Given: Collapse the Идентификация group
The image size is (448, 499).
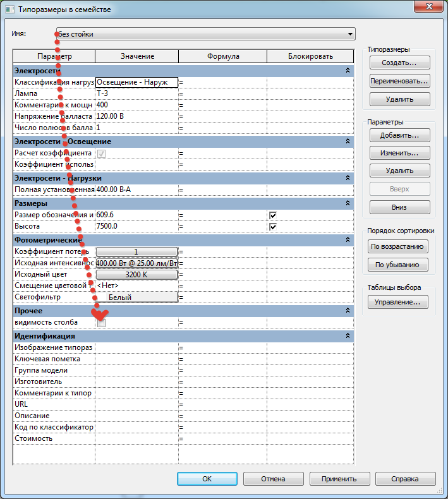Looking at the screenshot, I should pos(348,336).
